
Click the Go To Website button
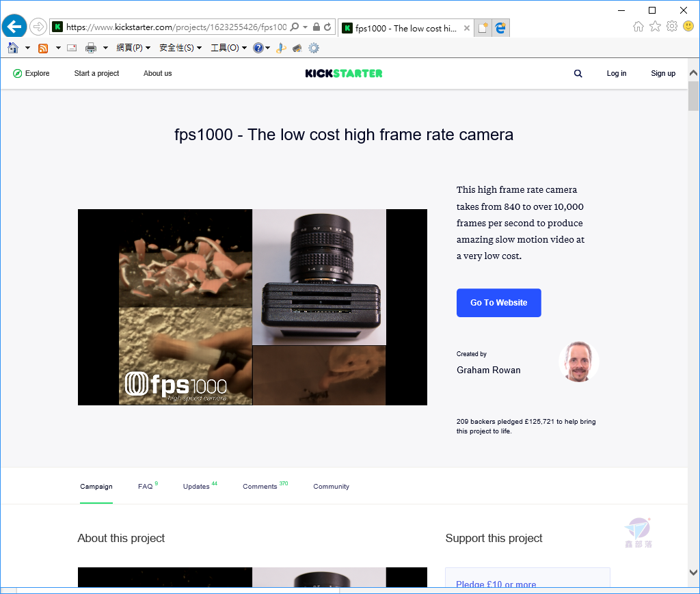click(x=498, y=303)
